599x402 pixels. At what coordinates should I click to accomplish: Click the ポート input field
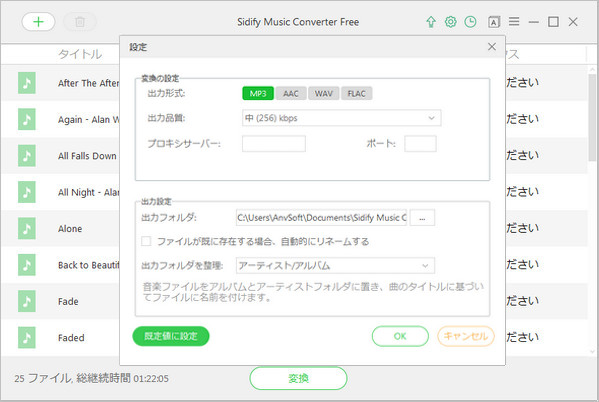(420, 144)
